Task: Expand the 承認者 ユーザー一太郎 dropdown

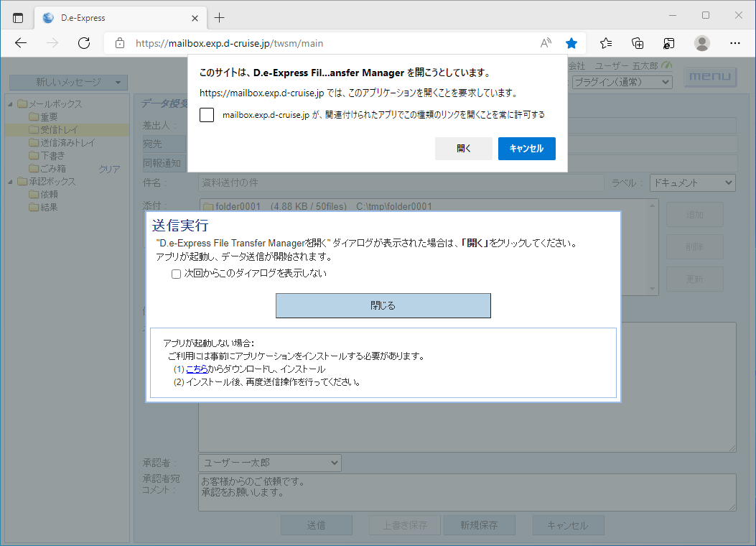Action: (270, 463)
